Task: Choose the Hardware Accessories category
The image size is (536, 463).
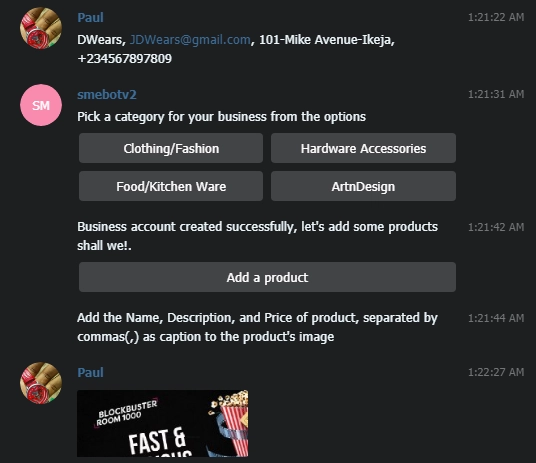Action: click(x=363, y=148)
